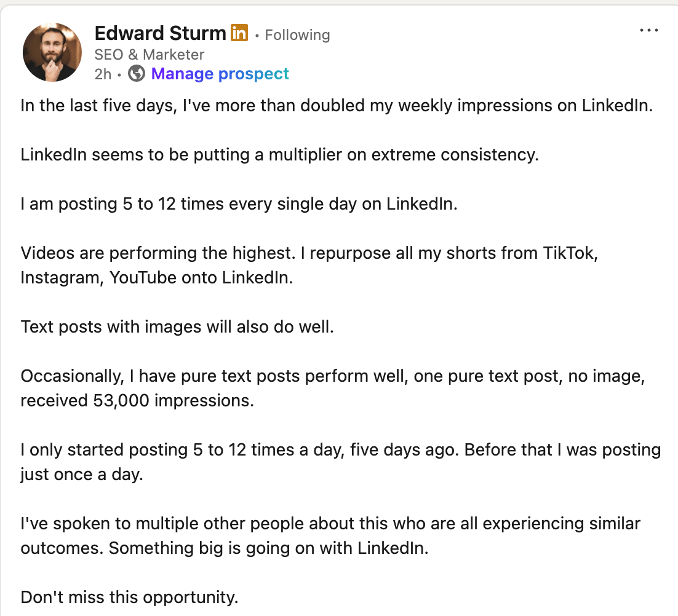Click the SEO & Marketer headline
The image size is (678, 616).
149,55
